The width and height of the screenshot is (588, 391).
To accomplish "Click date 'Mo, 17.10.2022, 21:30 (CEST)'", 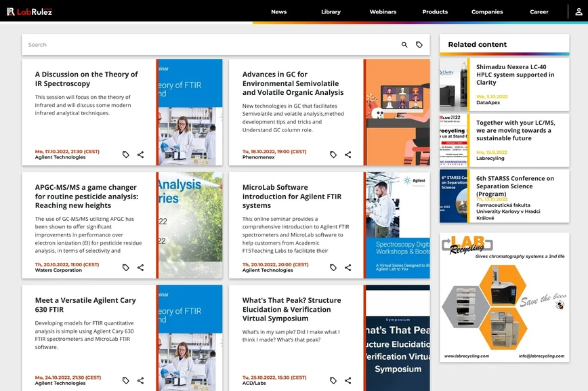I will pyautogui.click(x=67, y=152).
